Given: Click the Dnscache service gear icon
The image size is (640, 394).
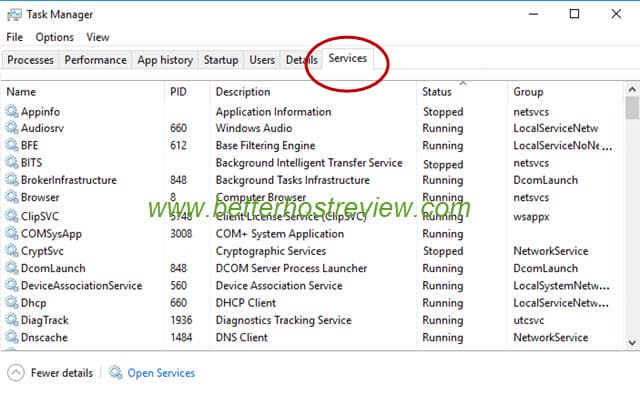Looking at the screenshot, I should coord(11,337).
